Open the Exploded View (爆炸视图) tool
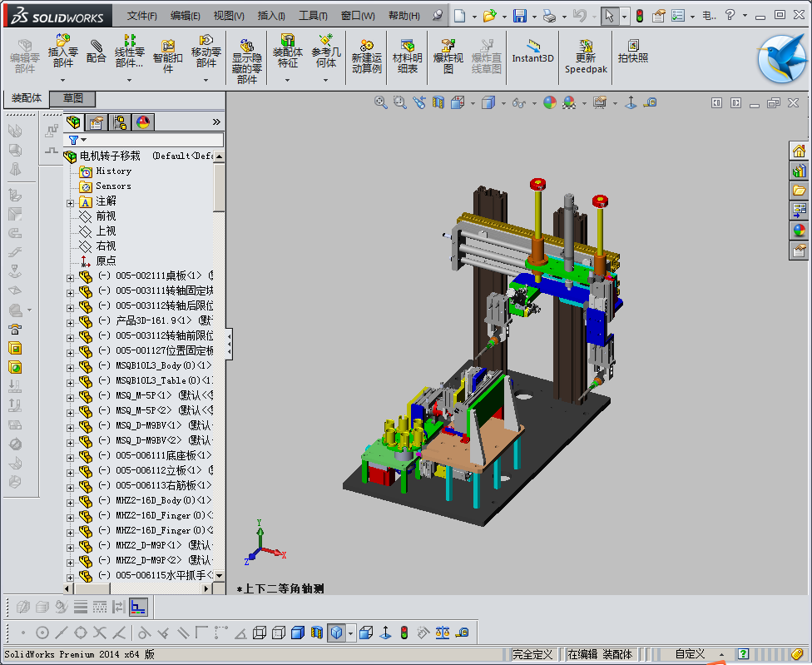This screenshot has height=665, width=812. [x=448, y=52]
